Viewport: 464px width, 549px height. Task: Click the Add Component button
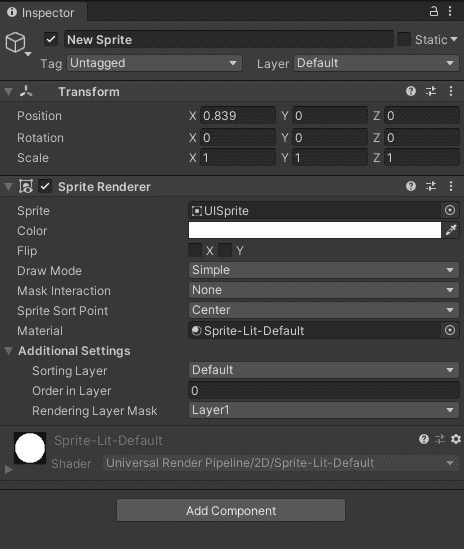231,510
